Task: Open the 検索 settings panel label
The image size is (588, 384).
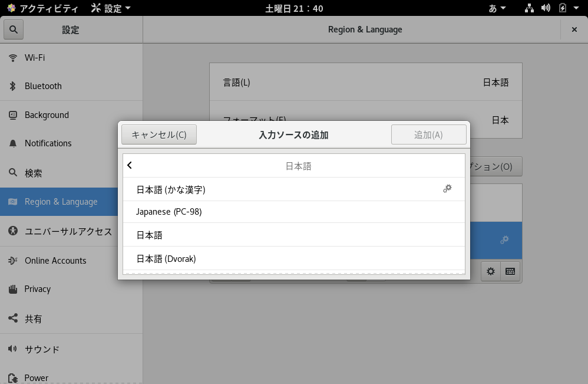Action: (x=34, y=173)
